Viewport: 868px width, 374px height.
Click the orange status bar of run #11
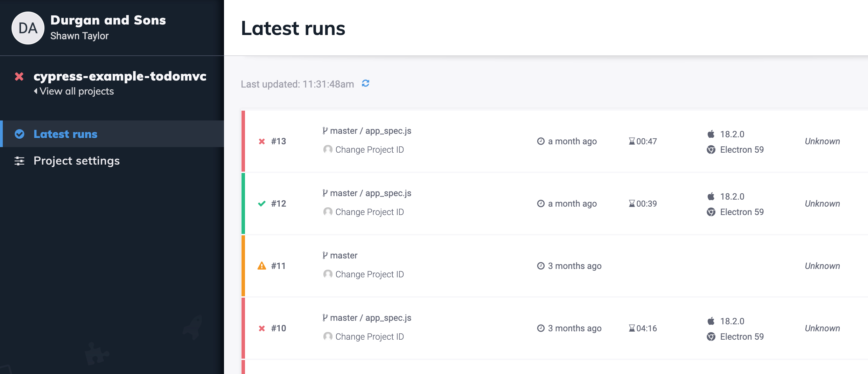coord(243,265)
